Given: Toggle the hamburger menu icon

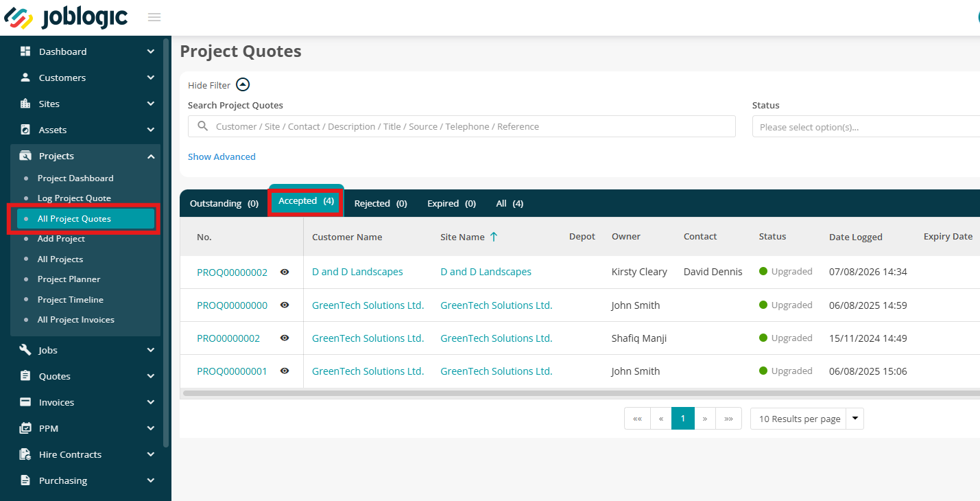Looking at the screenshot, I should click(154, 17).
